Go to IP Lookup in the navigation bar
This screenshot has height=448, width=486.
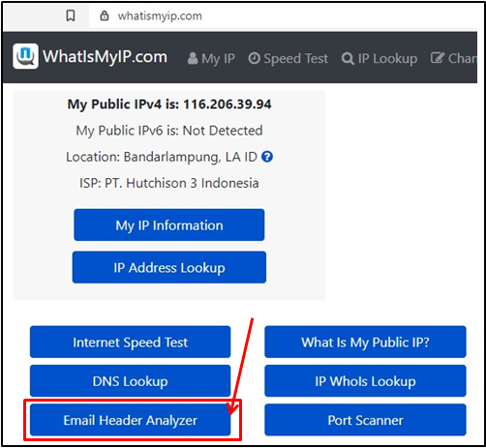point(380,59)
